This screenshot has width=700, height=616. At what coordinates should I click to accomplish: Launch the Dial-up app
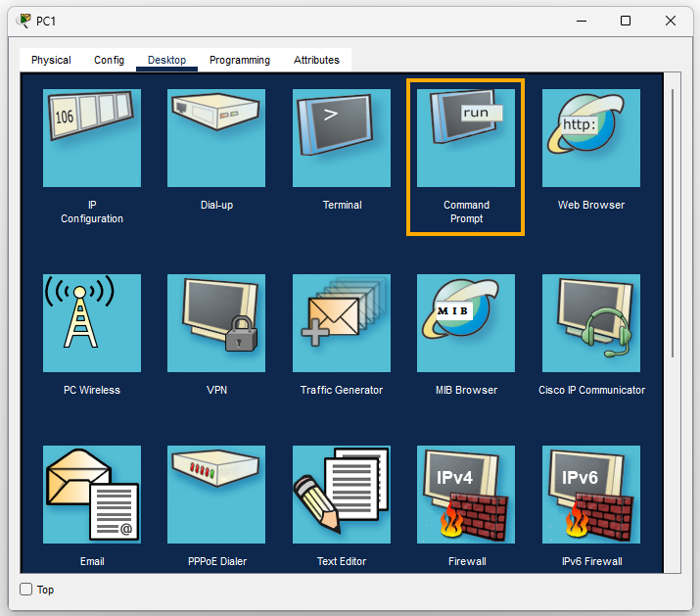click(x=216, y=137)
